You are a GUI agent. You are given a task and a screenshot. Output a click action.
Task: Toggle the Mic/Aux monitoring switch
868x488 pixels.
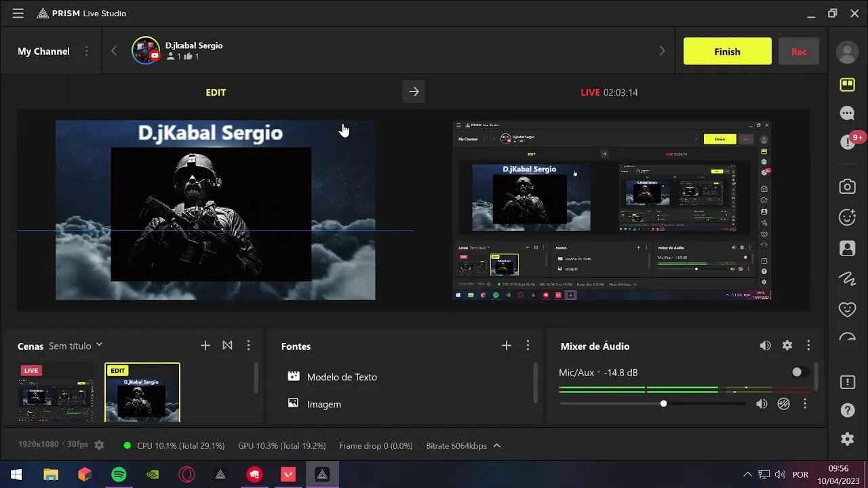tap(800, 372)
